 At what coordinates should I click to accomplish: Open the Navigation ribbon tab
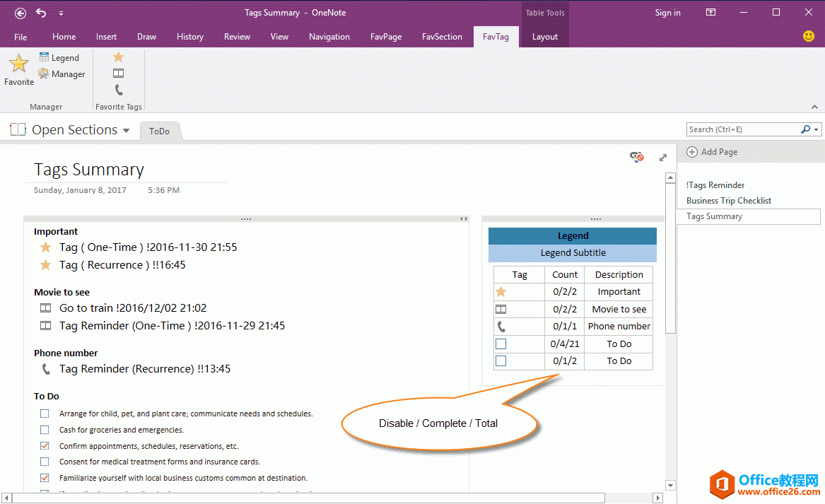[329, 37]
